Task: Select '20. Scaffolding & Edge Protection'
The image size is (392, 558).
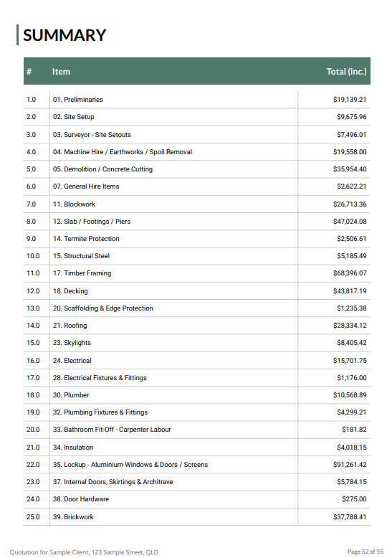Action: 103,308
